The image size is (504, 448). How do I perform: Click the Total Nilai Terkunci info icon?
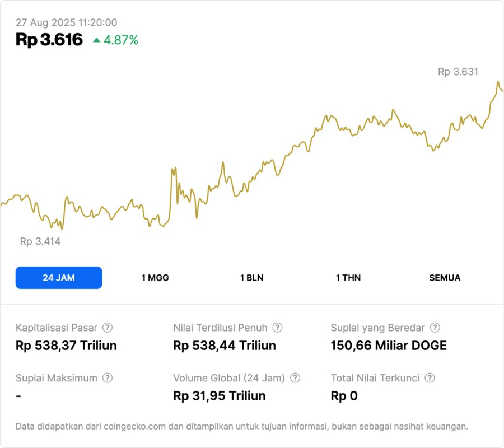[430, 378]
